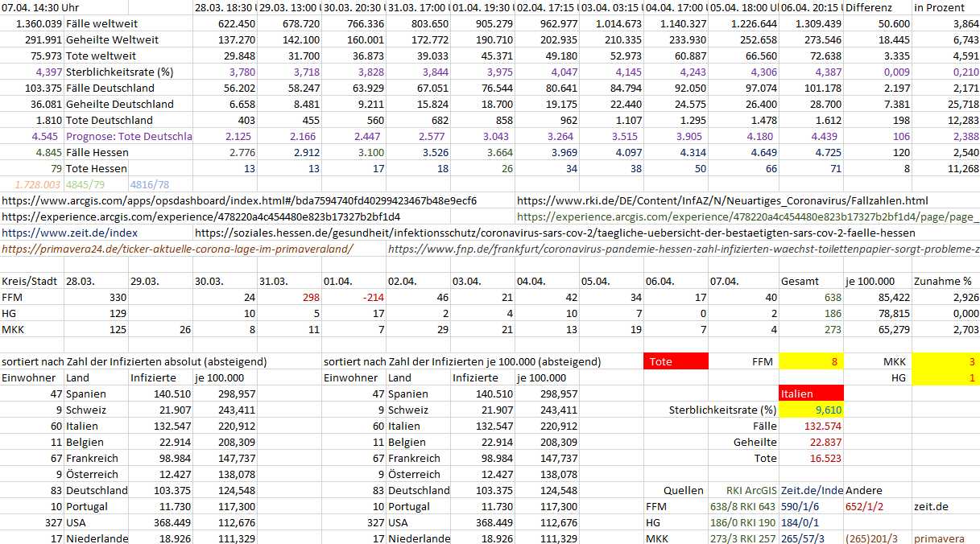Select 'Prognose: Tote Deutschland' label cell
Screen dimensions: 980x544
pyautogui.click(x=128, y=136)
